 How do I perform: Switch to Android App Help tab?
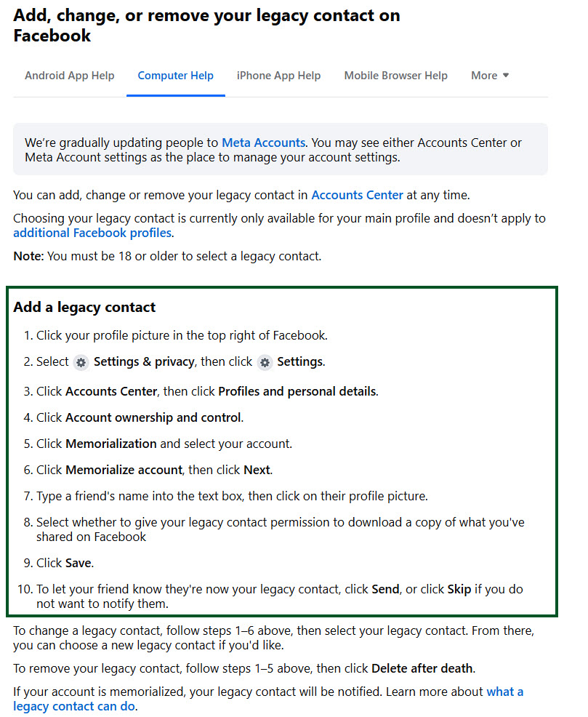pos(70,76)
